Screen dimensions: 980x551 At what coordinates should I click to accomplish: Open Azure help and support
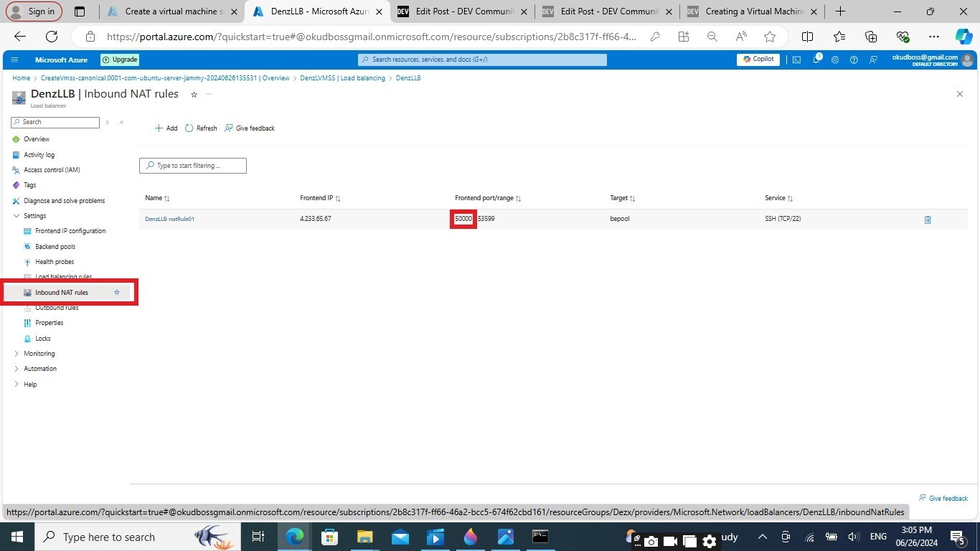click(x=854, y=60)
